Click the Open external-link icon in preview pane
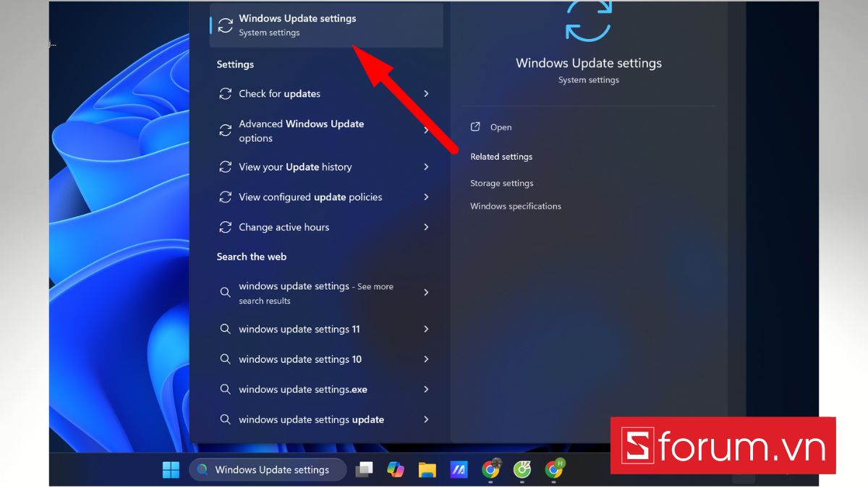Image resolution: width=868 pixels, height=488 pixels. click(x=475, y=127)
